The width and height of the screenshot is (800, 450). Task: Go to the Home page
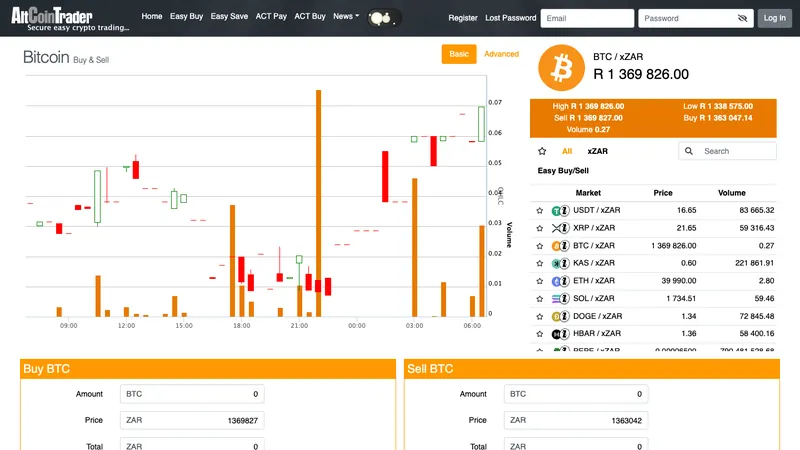pyautogui.click(x=152, y=16)
